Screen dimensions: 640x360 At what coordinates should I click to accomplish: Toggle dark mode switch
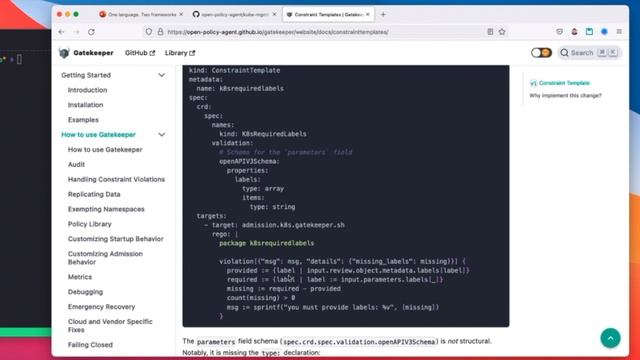[541, 53]
